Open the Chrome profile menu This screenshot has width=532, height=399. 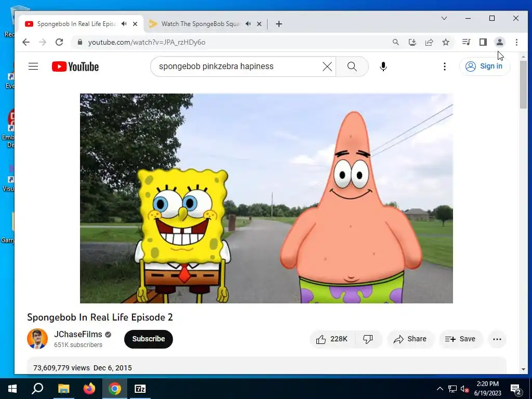click(500, 42)
